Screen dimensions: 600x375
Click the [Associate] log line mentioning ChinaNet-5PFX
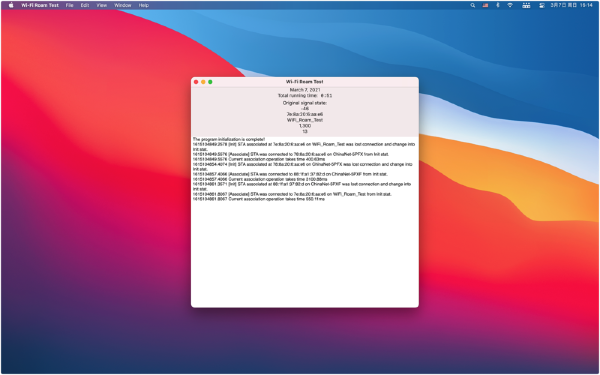pos(291,154)
